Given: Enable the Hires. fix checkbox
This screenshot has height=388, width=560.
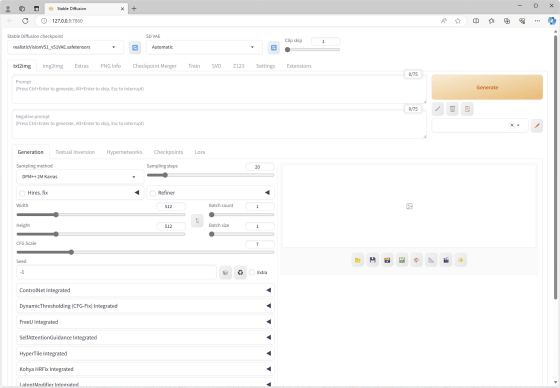Looking at the screenshot, I should 22,193.
